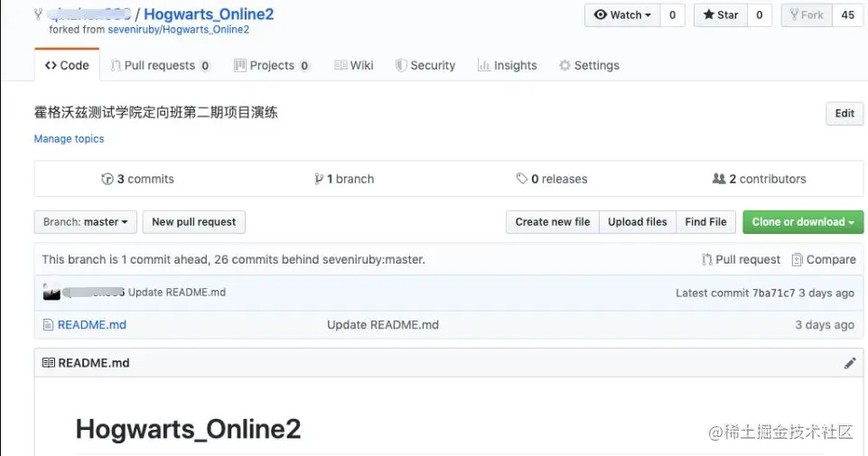
Task: Expand the Branch: master dropdown
Action: [85, 222]
